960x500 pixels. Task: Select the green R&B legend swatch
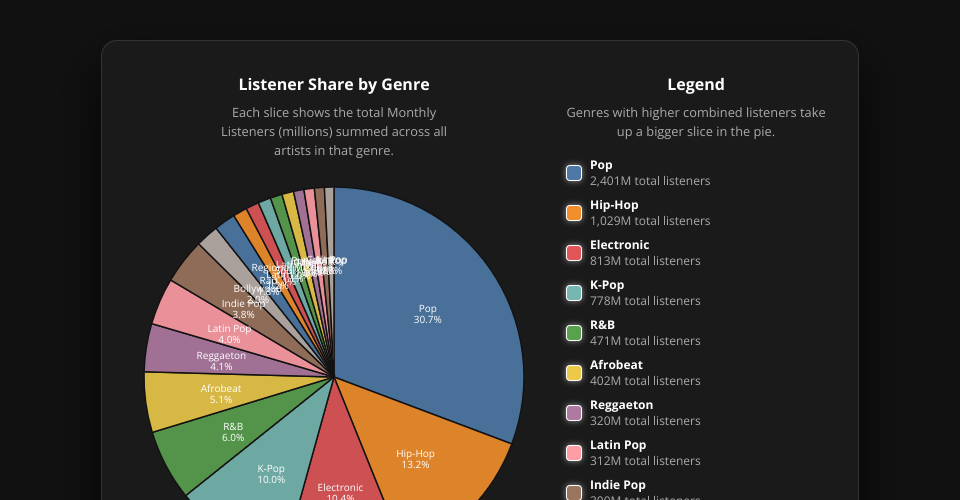click(x=574, y=333)
